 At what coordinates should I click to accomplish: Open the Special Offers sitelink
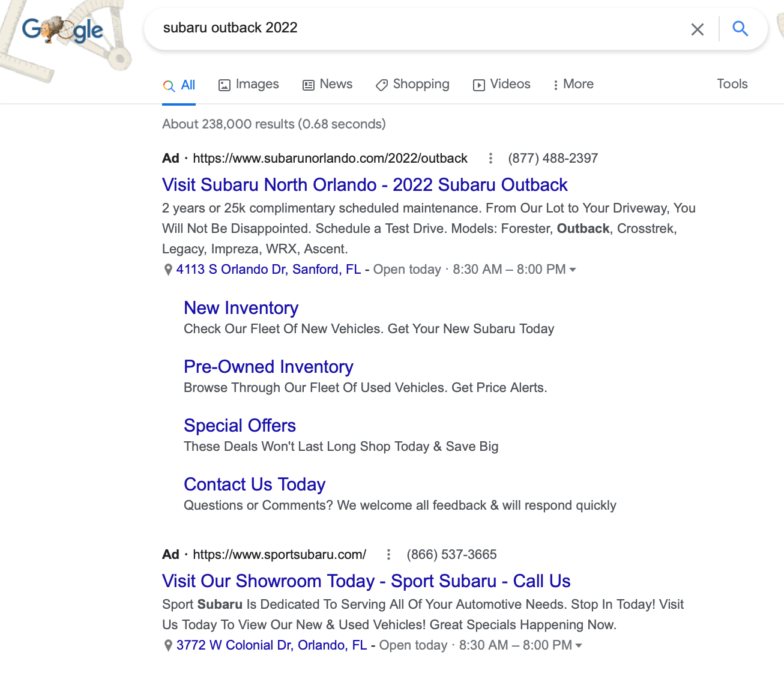tap(240, 426)
